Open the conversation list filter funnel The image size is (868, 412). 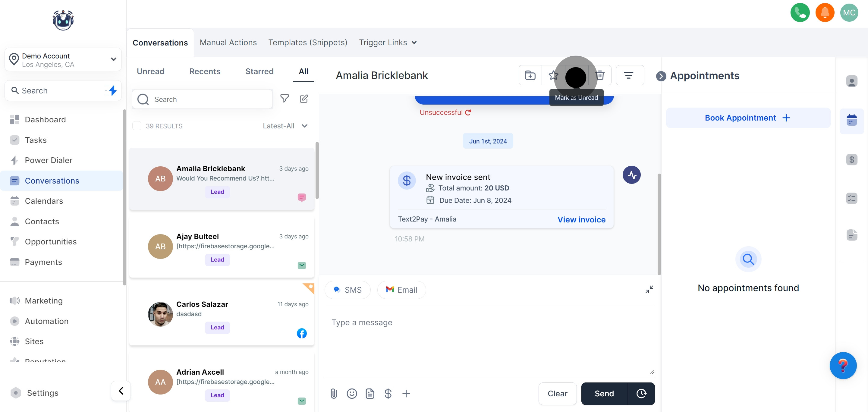pyautogui.click(x=285, y=98)
